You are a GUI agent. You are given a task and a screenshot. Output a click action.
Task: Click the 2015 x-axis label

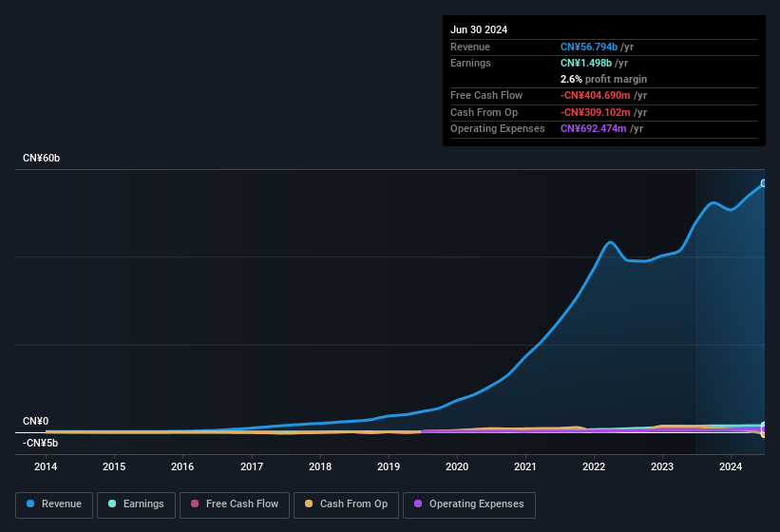coord(114,466)
